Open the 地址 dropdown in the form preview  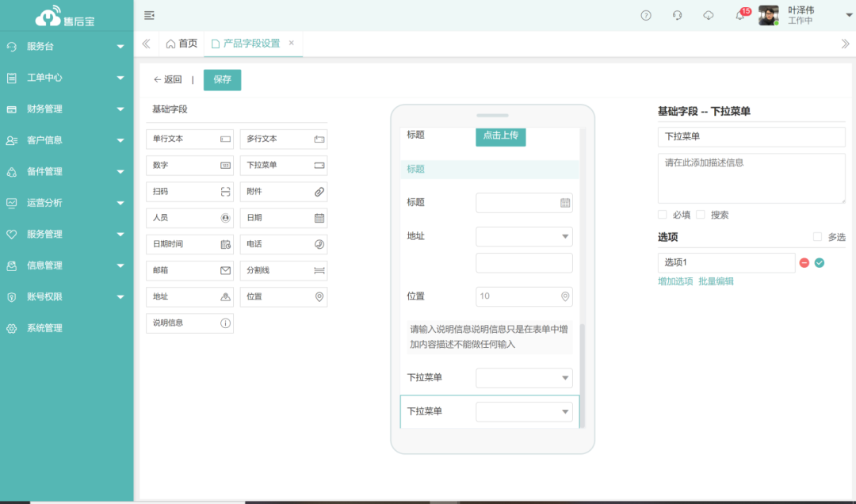524,237
